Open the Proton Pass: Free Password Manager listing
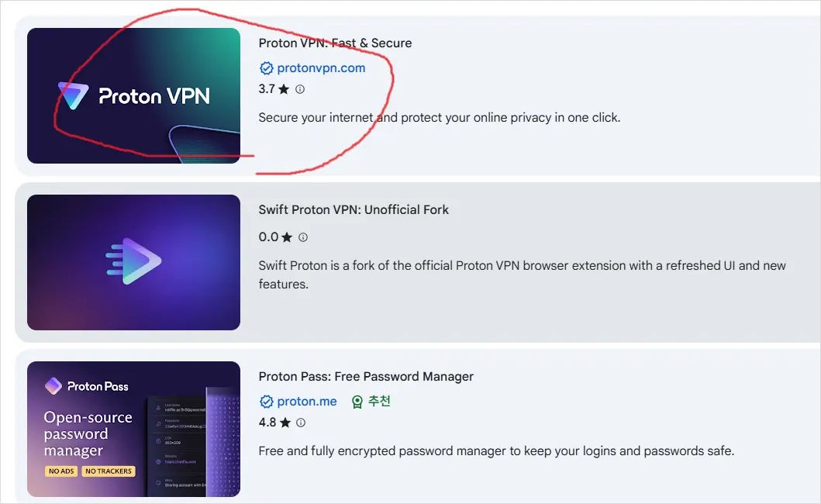 [x=365, y=376]
